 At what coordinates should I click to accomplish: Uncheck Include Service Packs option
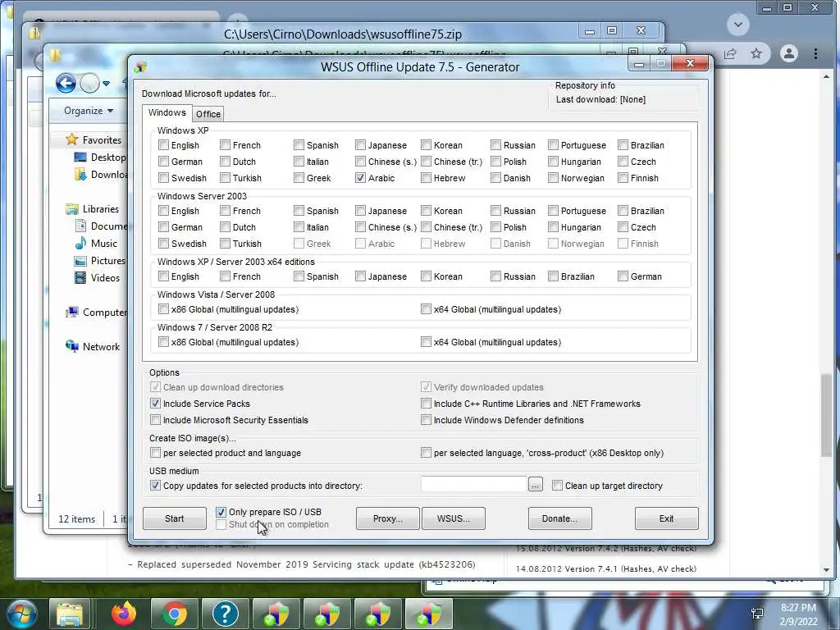point(155,403)
